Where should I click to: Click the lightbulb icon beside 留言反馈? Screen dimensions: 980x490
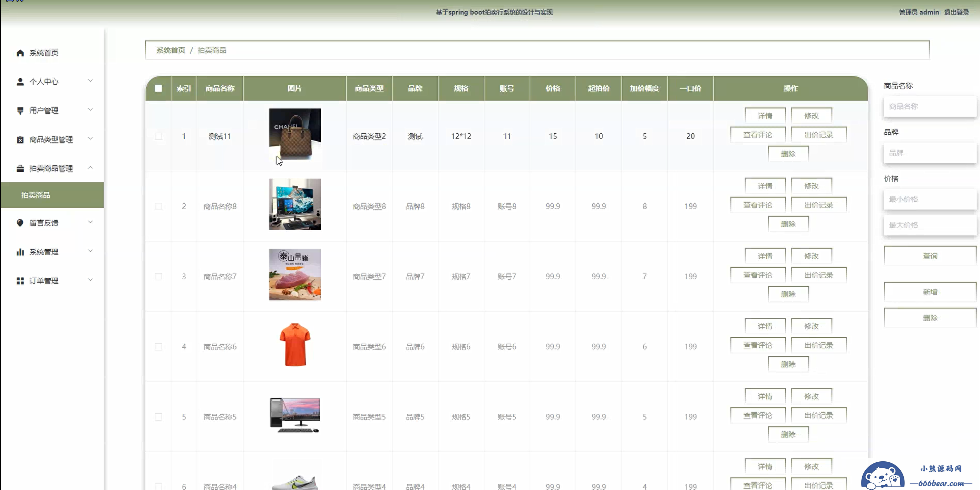(20, 223)
